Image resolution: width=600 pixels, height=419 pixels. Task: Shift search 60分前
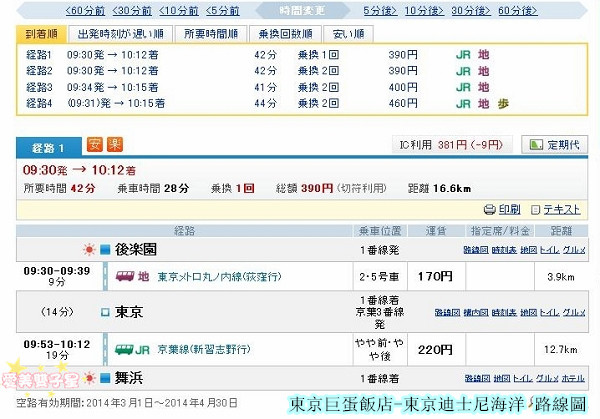[x=85, y=11]
